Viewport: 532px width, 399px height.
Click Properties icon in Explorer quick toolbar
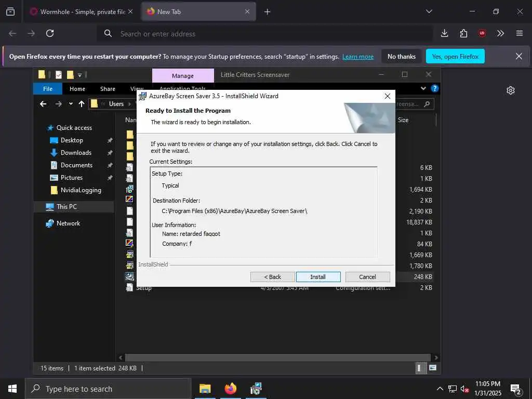click(x=59, y=75)
